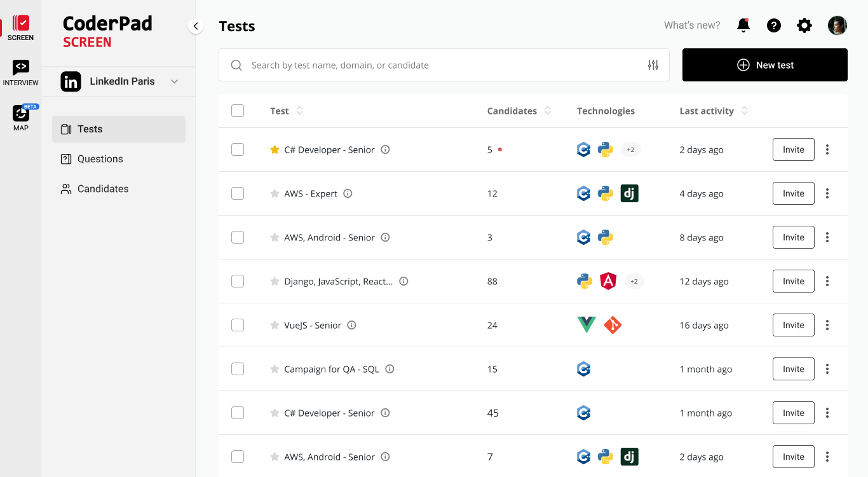This screenshot has height=477, width=868.
Task: Go to Candidates in the sidebar menu
Action: click(102, 189)
